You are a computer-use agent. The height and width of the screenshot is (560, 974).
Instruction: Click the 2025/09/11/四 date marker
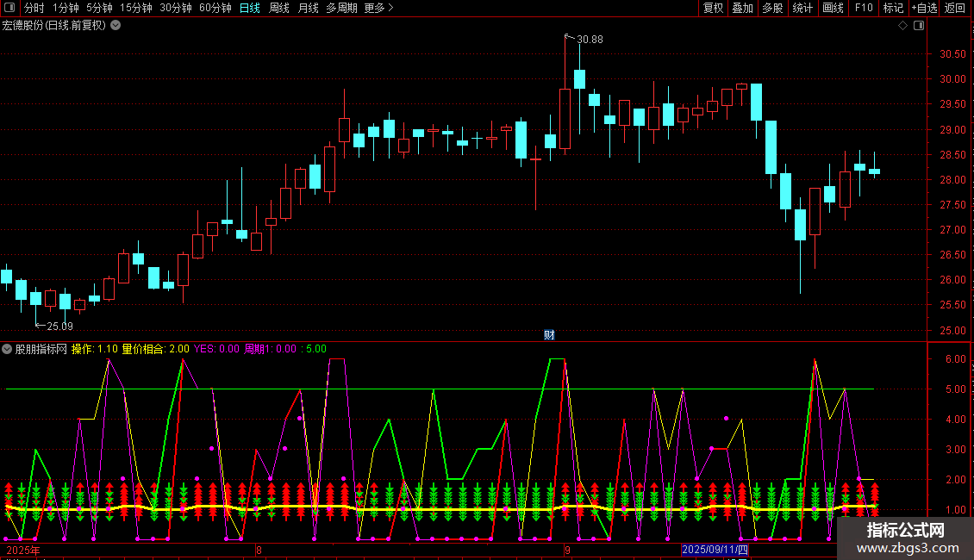click(x=715, y=550)
